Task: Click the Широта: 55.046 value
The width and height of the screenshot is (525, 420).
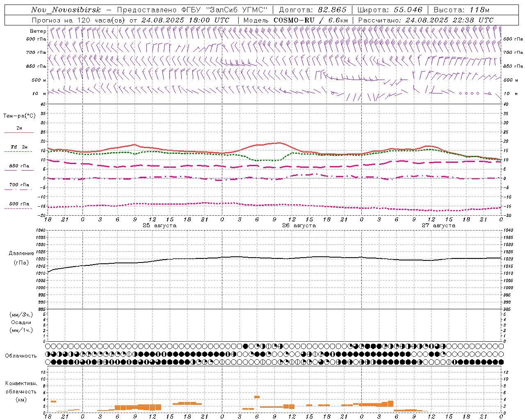Action: (x=390, y=10)
